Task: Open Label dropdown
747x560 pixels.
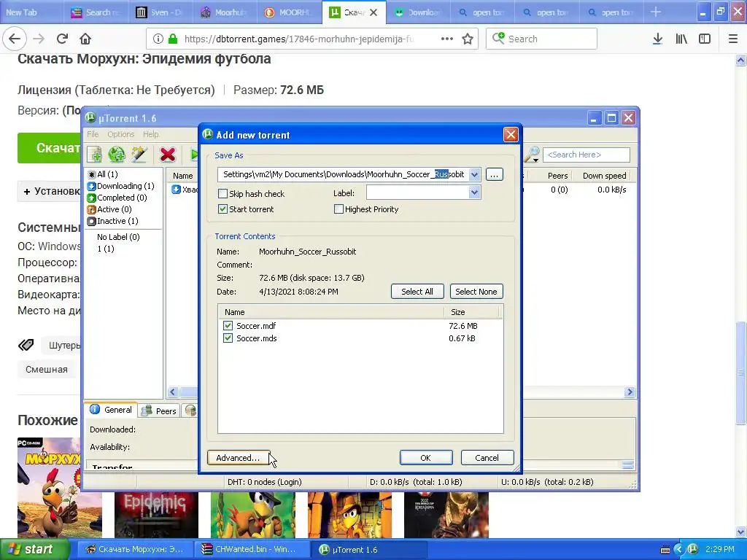Action: [x=474, y=192]
